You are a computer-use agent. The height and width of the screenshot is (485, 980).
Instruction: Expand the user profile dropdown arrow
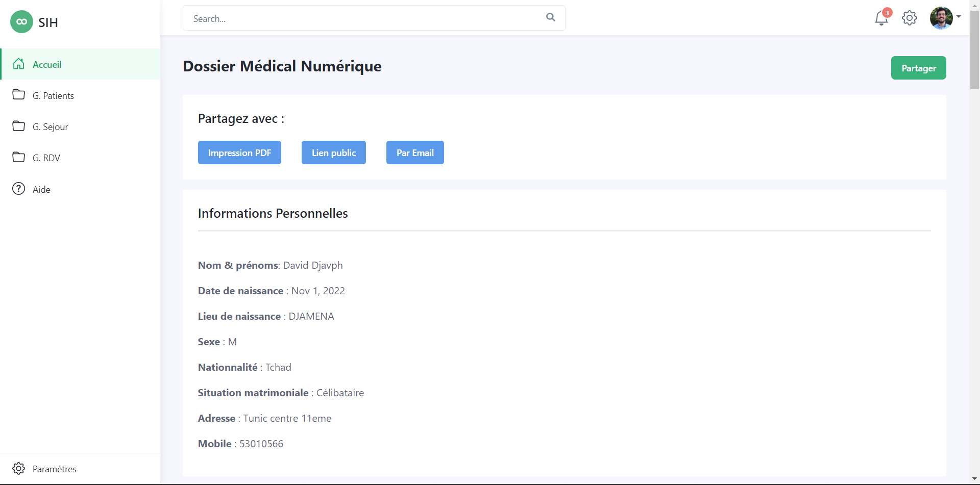point(959,16)
